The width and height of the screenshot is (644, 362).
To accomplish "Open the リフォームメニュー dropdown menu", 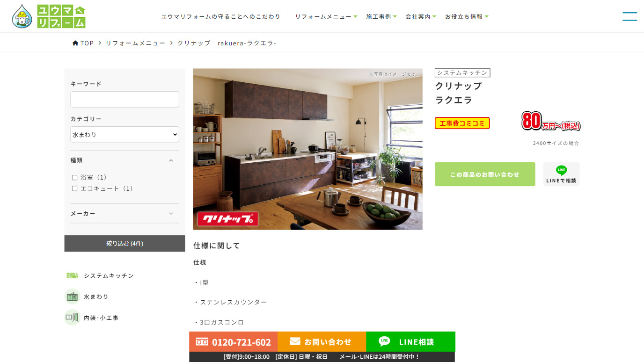I will (x=326, y=16).
